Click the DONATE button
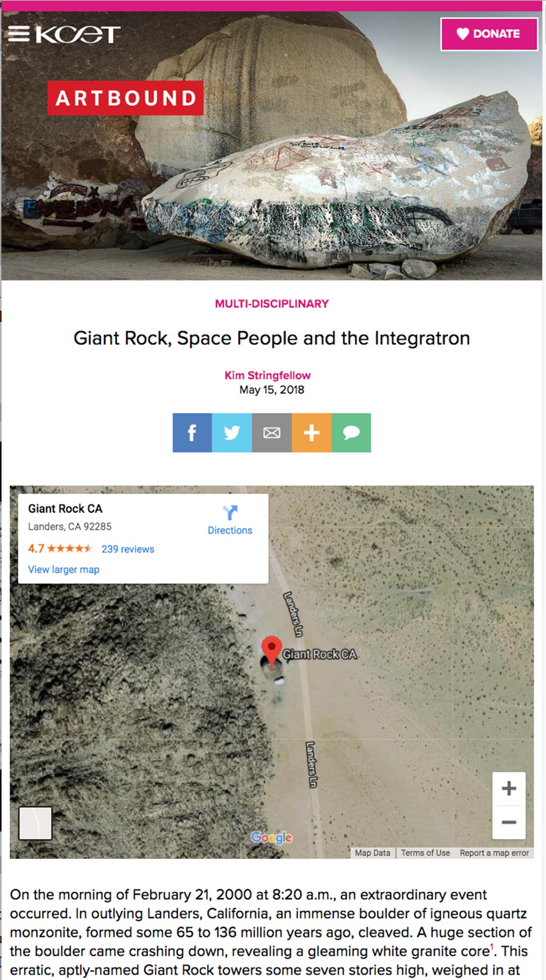 point(489,34)
